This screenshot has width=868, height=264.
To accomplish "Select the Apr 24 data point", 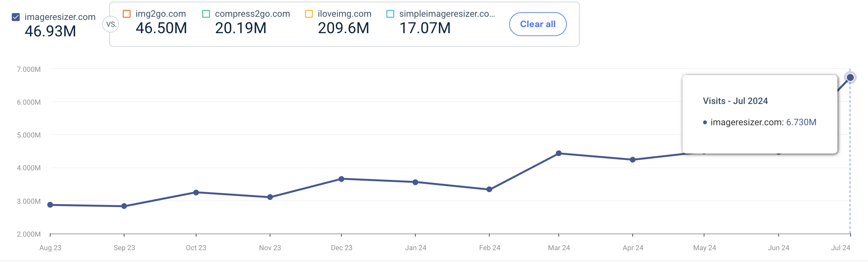I will 632,160.
